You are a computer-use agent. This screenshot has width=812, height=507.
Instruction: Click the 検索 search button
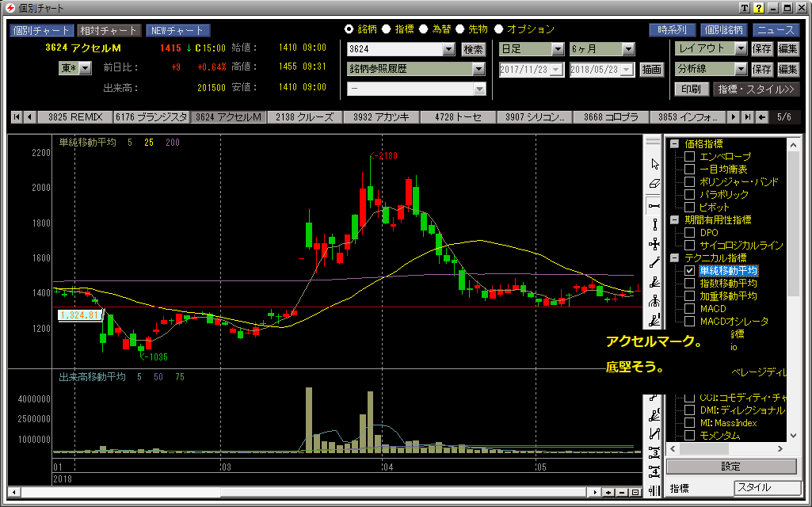pos(473,49)
